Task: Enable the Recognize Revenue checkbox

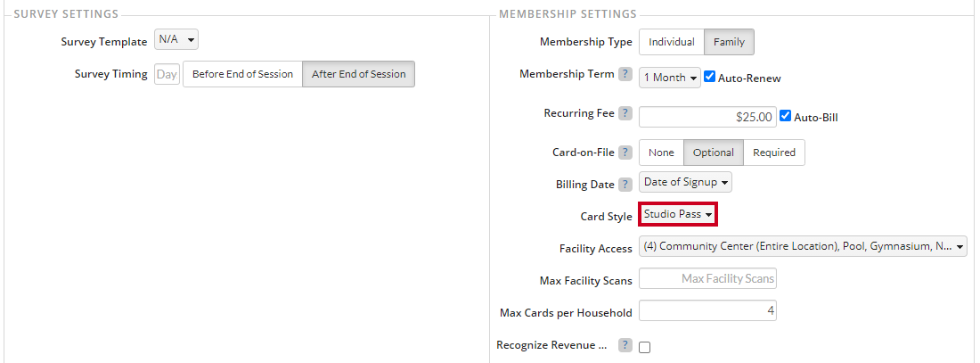Action: 644,347
